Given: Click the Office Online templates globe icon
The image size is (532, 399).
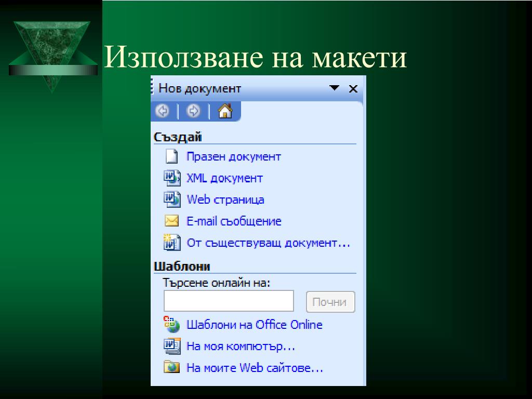Looking at the screenshot, I should point(171,324).
